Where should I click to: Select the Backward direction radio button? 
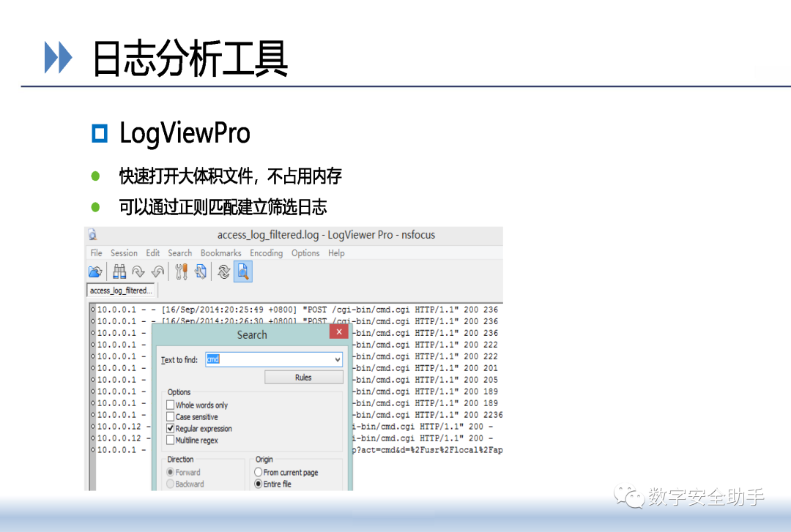pos(171,484)
